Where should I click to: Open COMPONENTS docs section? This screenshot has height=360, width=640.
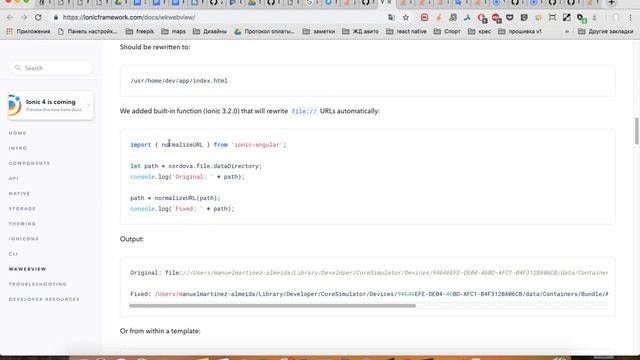(29, 163)
